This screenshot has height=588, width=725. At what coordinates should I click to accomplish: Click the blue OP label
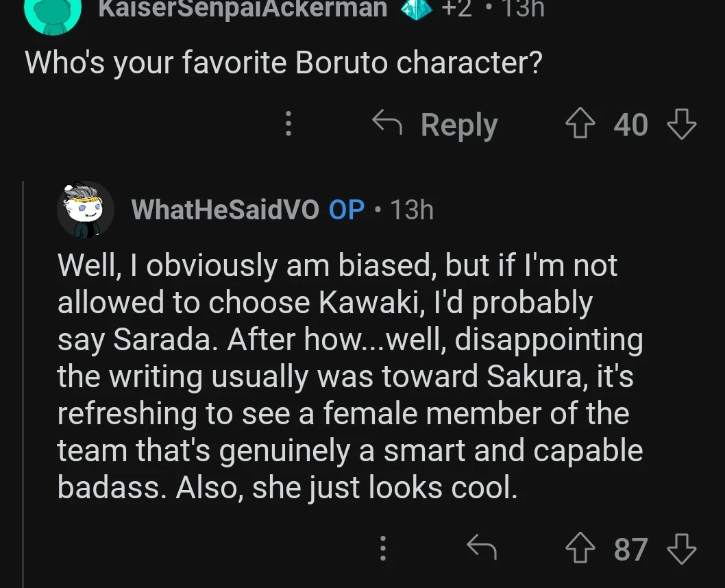click(347, 210)
